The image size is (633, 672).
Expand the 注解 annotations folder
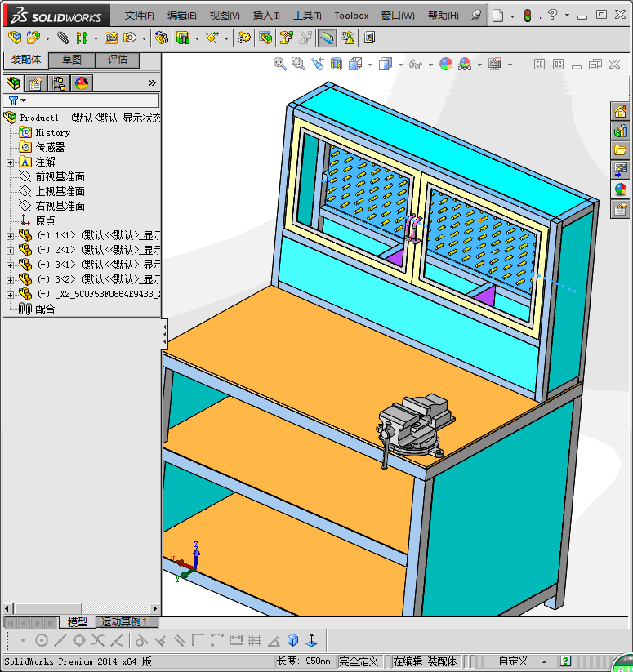pyautogui.click(x=10, y=162)
